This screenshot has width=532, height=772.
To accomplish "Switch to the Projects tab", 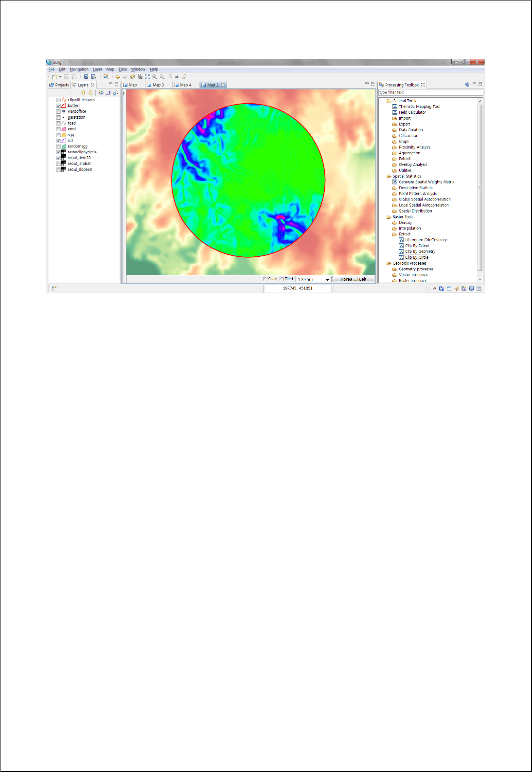I will click(59, 85).
